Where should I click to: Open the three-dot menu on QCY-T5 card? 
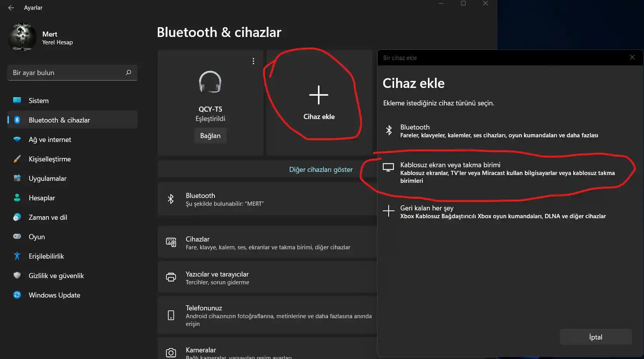[253, 61]
